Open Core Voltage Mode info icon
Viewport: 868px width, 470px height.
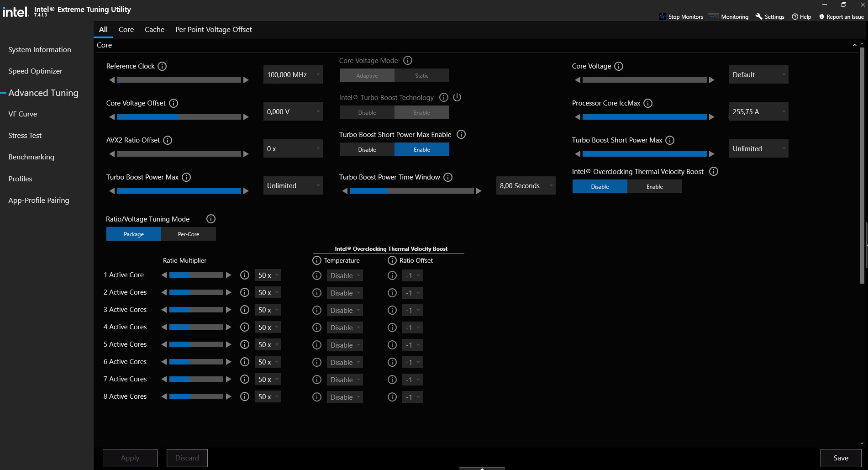408,60
